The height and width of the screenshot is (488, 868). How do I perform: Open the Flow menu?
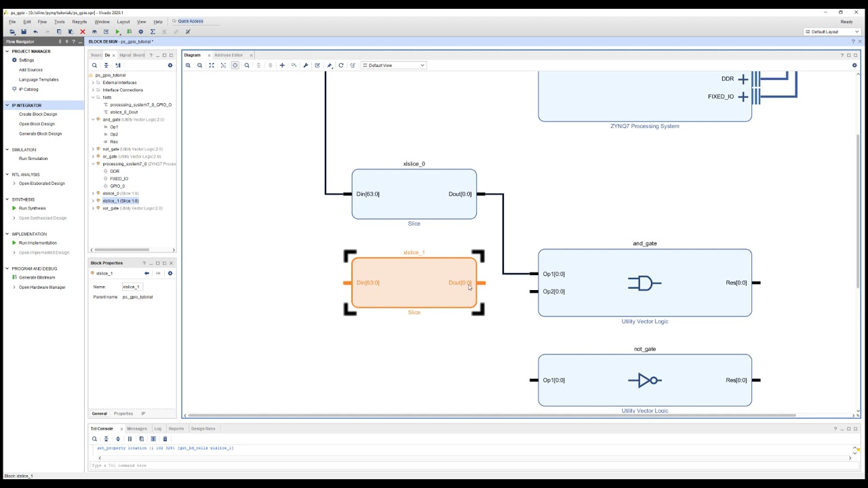42,22
